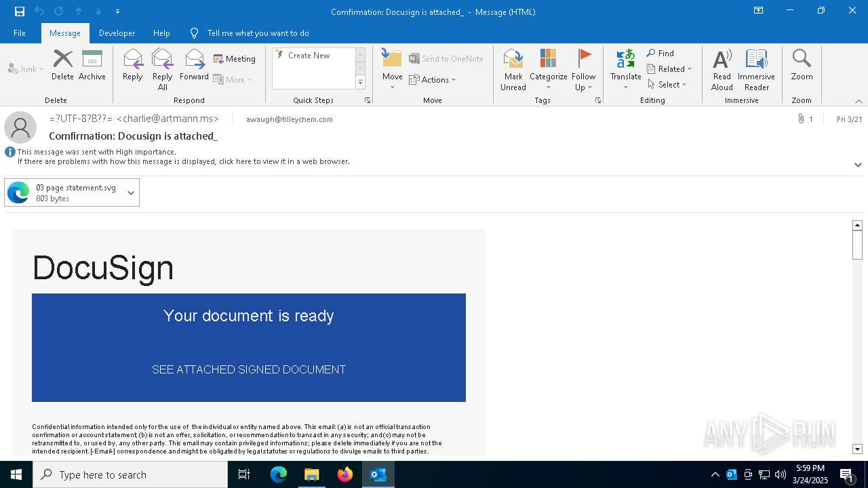Open the Zoom dialog
The height and width of the screenshot is (488, 868).
[802, 65]
